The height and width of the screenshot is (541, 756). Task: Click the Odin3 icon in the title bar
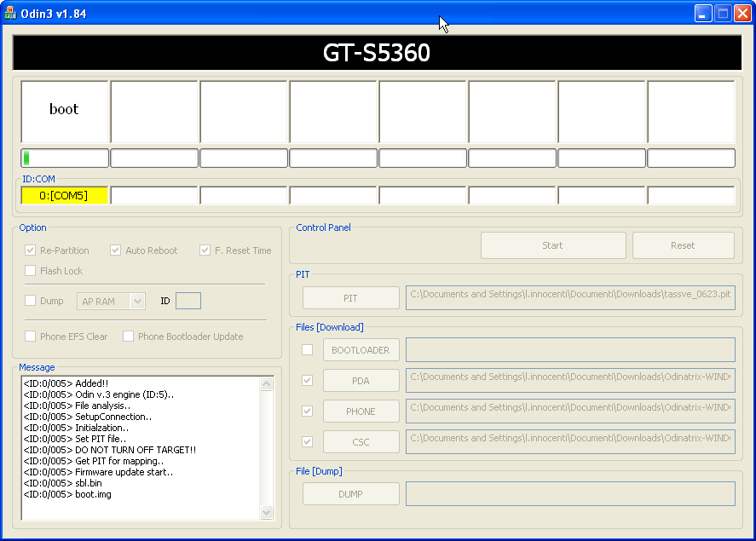(12, 12)
